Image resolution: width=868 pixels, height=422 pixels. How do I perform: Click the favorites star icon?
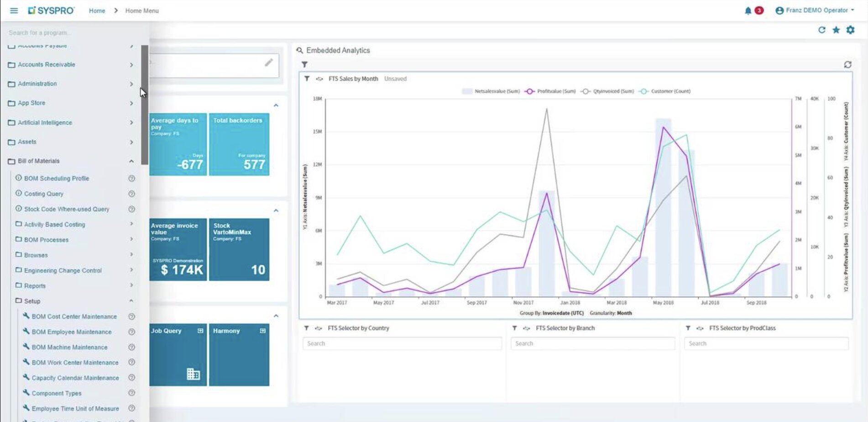tap(836, 30)
